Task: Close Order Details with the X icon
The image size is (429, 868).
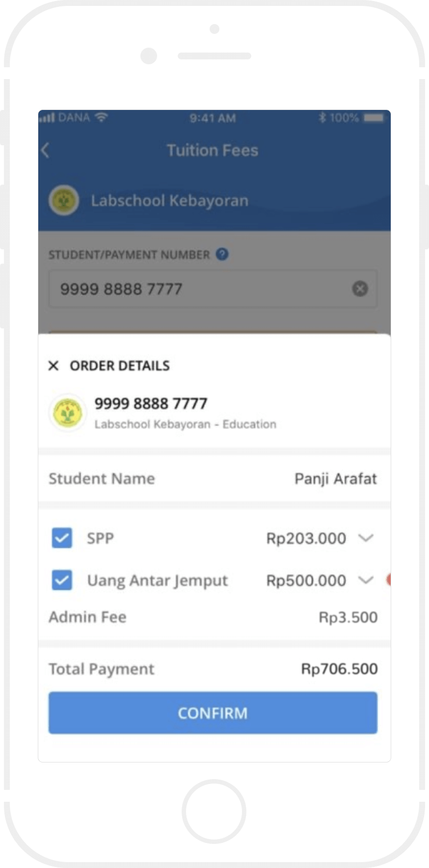Action: tap(54, 366)
